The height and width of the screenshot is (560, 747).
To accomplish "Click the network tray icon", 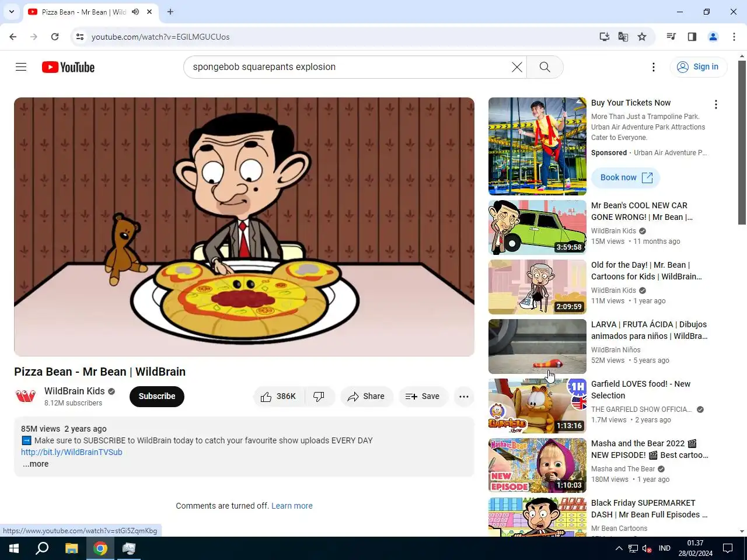I will (x=633, y=548).
